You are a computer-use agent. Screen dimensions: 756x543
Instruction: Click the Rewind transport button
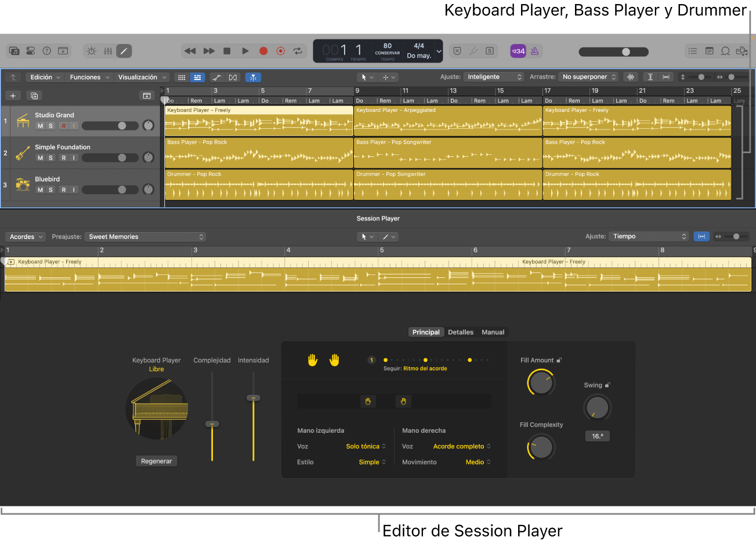(x=190, y=51)
